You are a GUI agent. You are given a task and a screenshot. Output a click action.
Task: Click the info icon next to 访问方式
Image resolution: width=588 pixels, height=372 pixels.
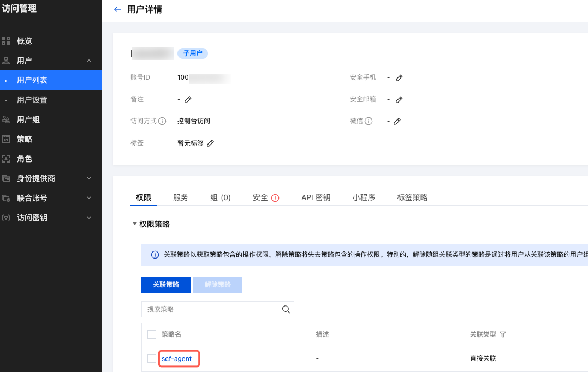coord(162,121)
